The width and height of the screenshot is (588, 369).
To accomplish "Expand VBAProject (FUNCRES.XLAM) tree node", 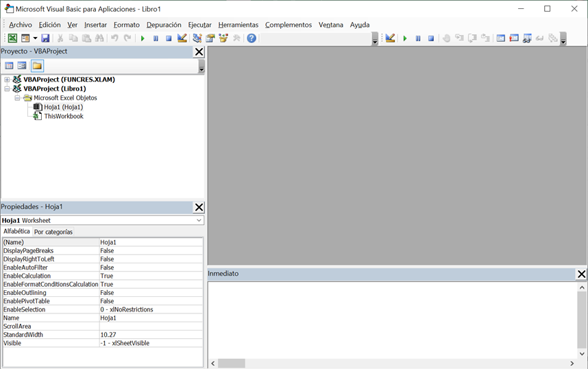I will 7,80.
